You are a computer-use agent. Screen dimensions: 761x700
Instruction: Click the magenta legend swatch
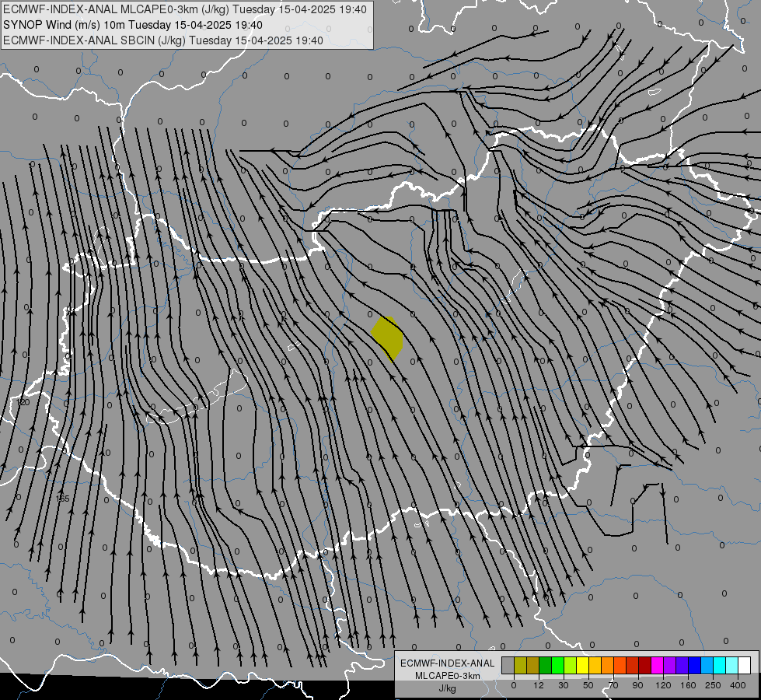coord(658,665)
